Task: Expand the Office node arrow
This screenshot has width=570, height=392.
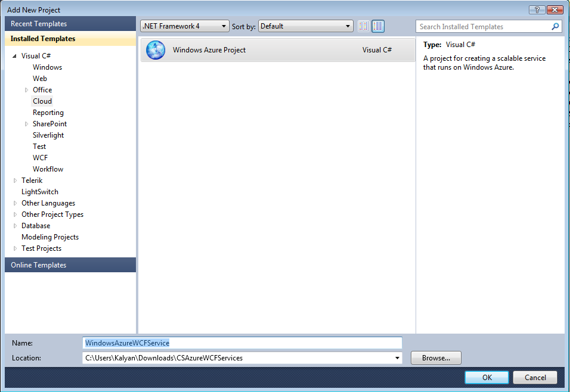Action: coord(27,90)
